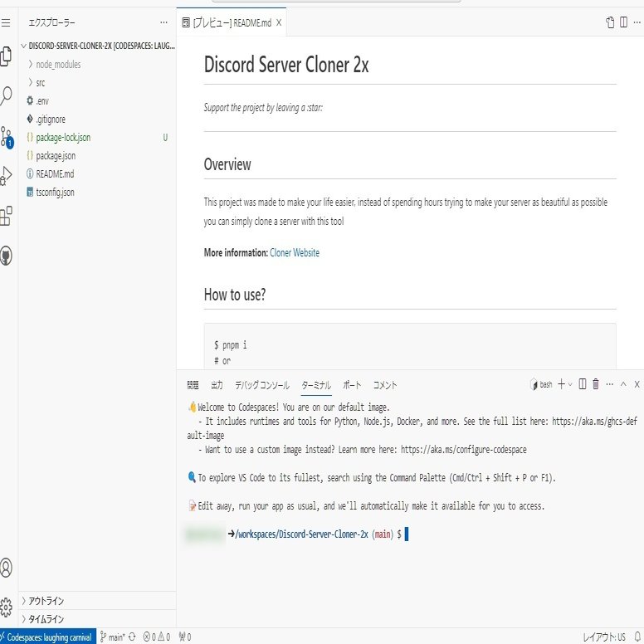Open the .gitignore file

point(97,120)
